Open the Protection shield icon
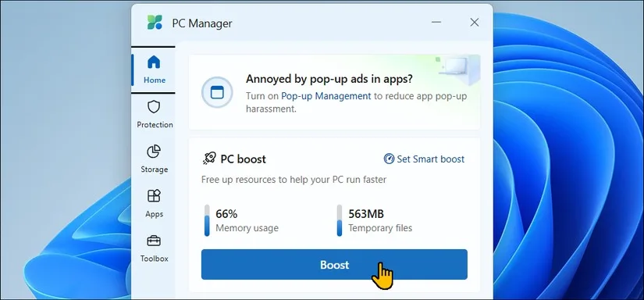The height and width of the screenshot is (300, 644). (154, 107)
